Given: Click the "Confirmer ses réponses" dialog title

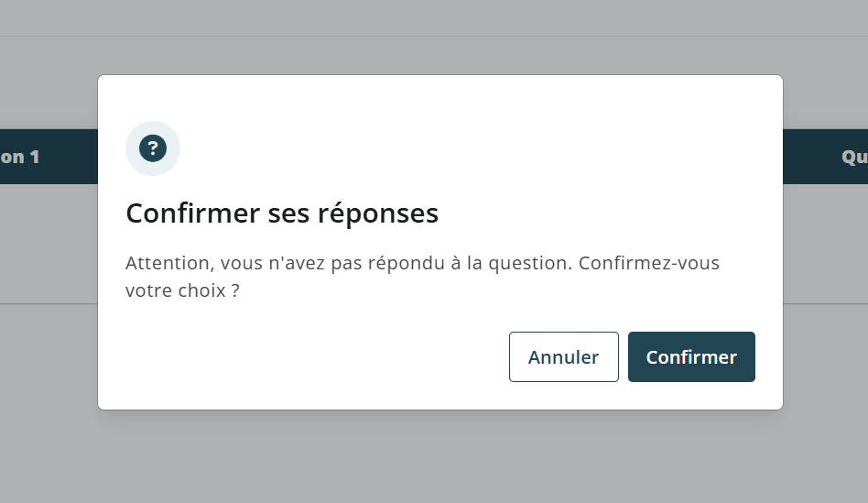Looking at the screenshot, I should tap(282, 213).
